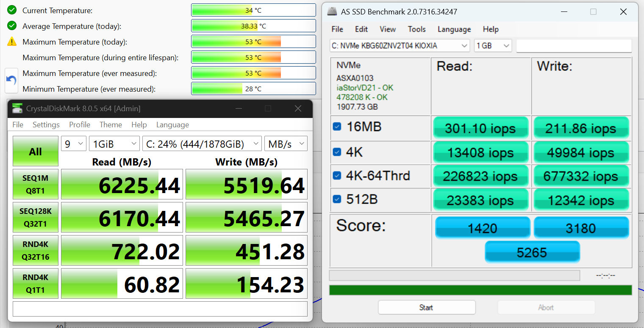Click the Start button in AS SSD Benchmark
This screenshot has height=328, width=644.
point(427,308)
